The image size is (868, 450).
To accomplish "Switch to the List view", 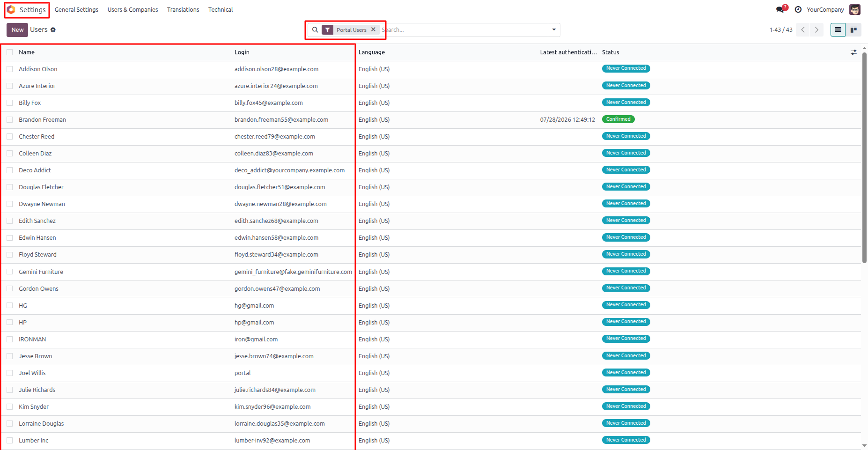I will coord(838,30).
